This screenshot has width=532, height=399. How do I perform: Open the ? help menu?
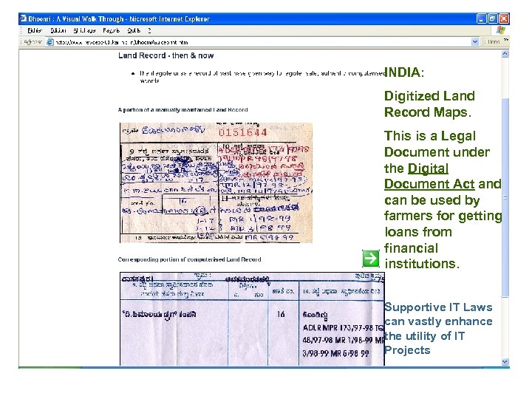149,30
